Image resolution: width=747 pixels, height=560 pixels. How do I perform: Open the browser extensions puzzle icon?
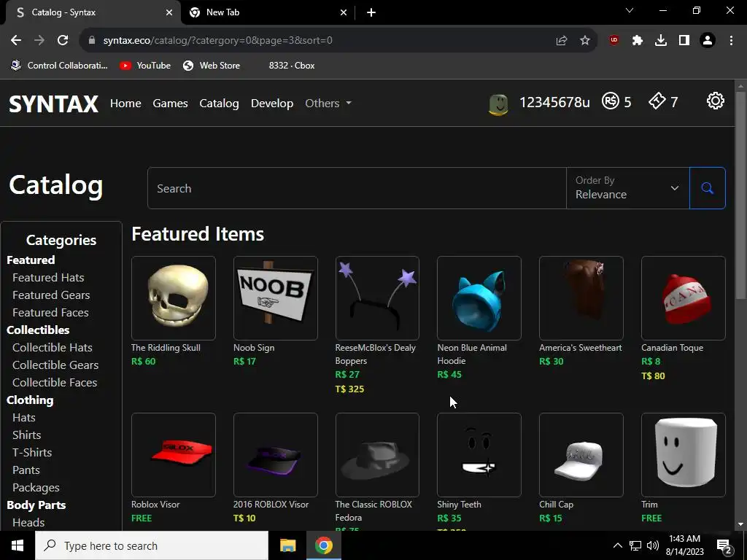coord(638,41)
